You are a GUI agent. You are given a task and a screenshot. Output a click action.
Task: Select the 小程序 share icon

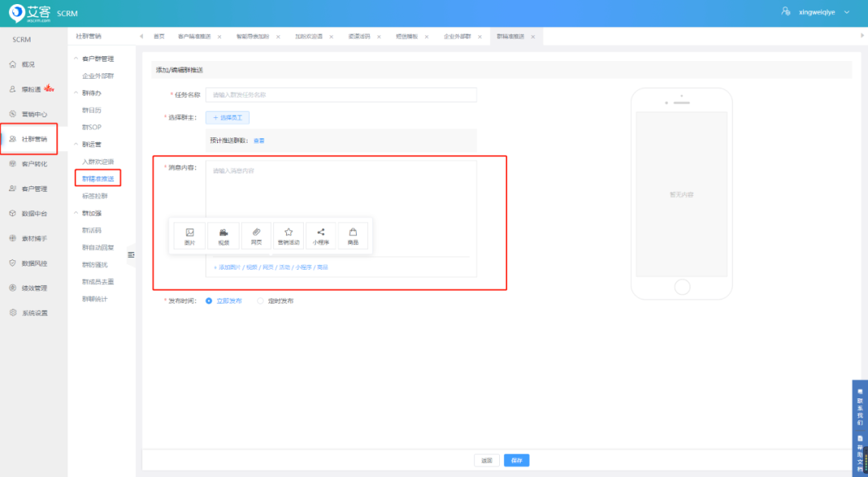[x=321, y=236]
